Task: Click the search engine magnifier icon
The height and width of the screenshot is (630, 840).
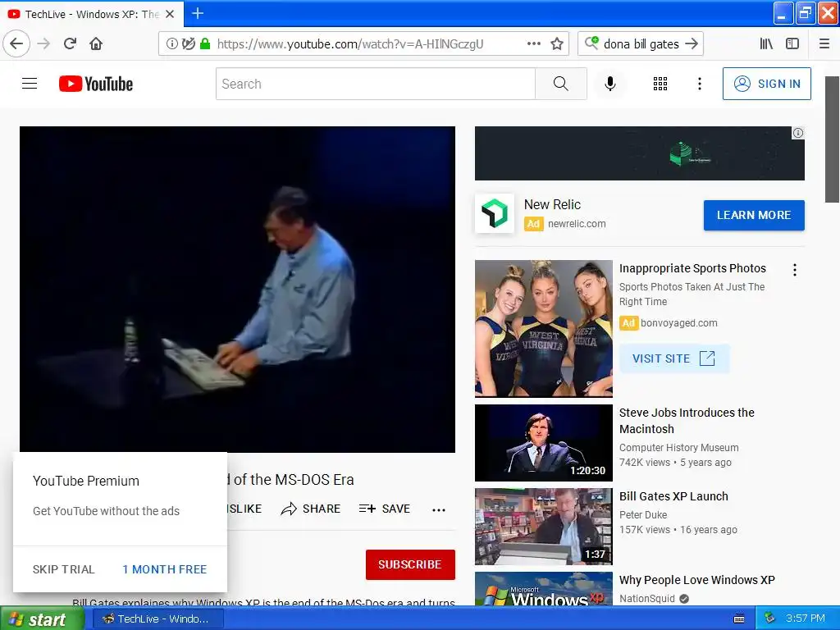Action: tap(591, 43)
